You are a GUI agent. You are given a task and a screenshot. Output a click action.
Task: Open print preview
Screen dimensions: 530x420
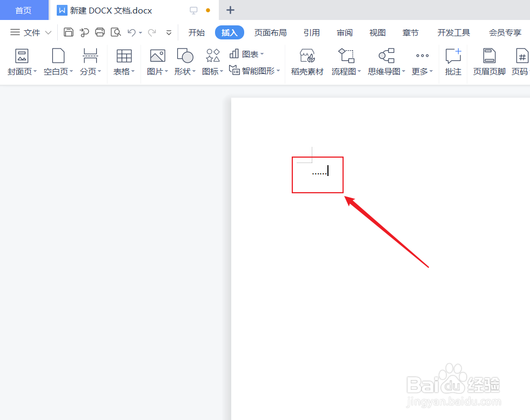(x=116, y=32)
